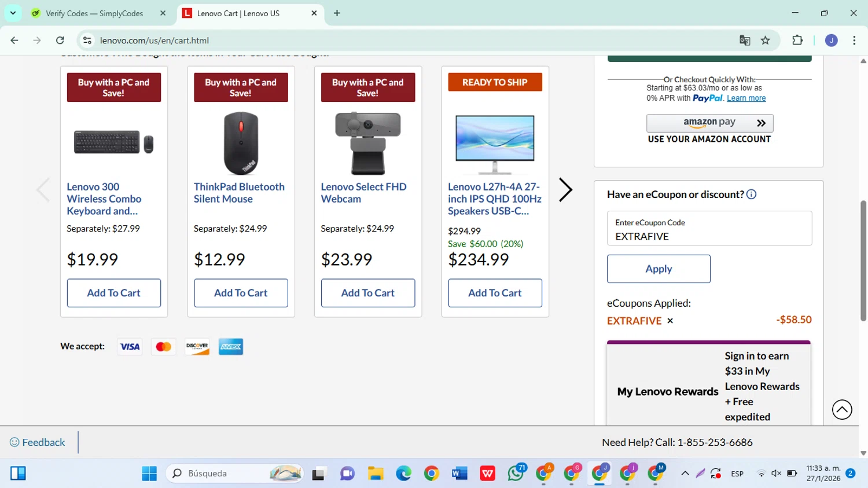Open the ESP language indicator
The image size is (868, 488).
point(737,474)
